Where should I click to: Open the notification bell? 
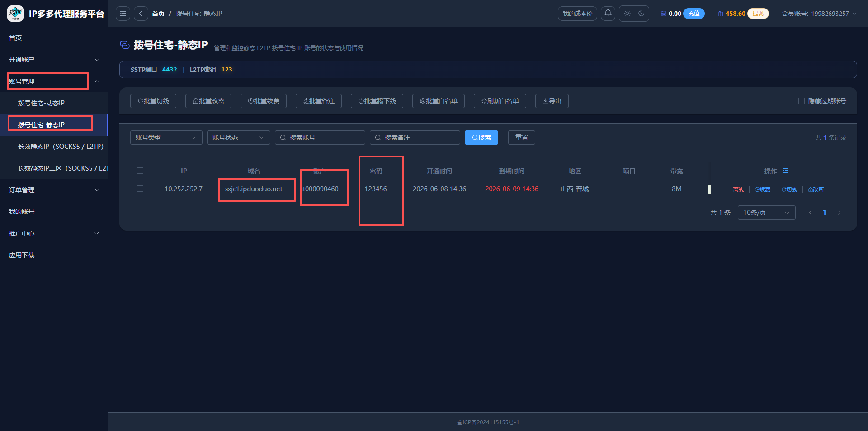click(x=608, y=14)
